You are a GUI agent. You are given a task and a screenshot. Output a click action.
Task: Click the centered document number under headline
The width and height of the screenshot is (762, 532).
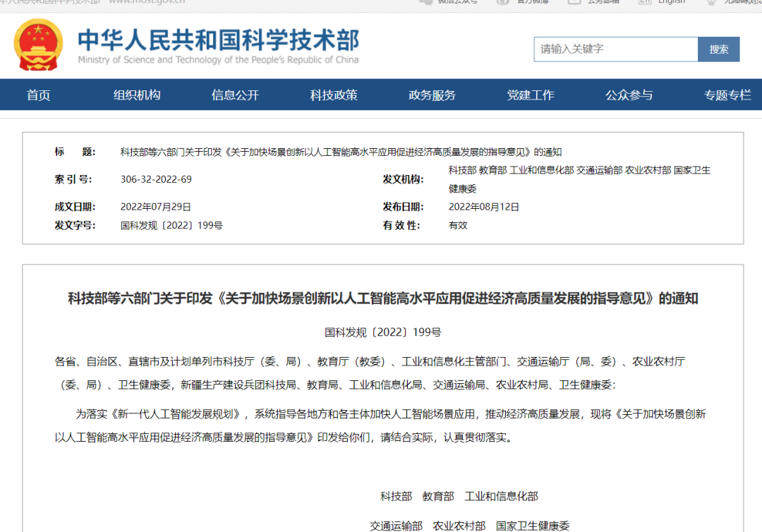point(383,332)
